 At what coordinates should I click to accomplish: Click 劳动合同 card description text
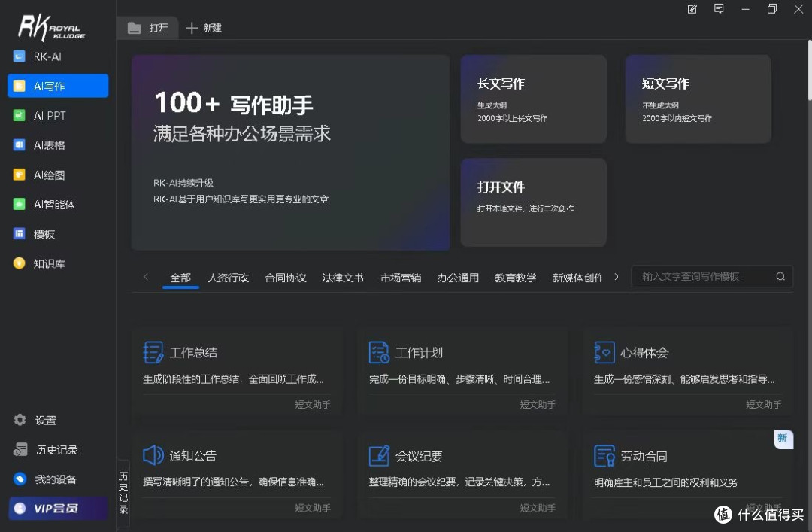coord(666,483)
